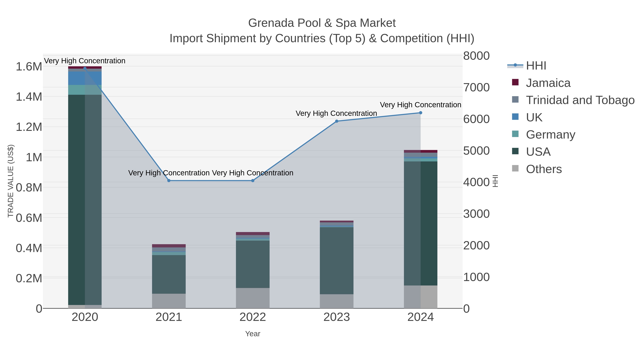Click the 1.6M trade value axis tick

click(29, 67)
